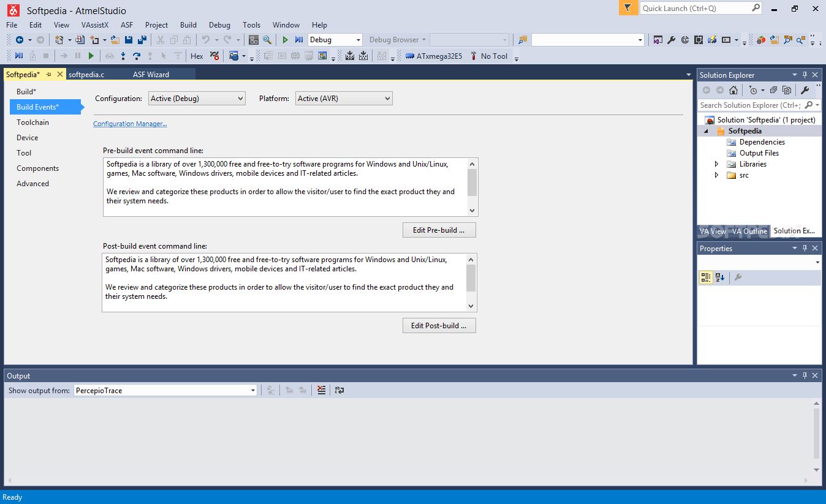Expand the Libraries tree node
The width and height of the screenshot is (826, 504).
(717, 164)
